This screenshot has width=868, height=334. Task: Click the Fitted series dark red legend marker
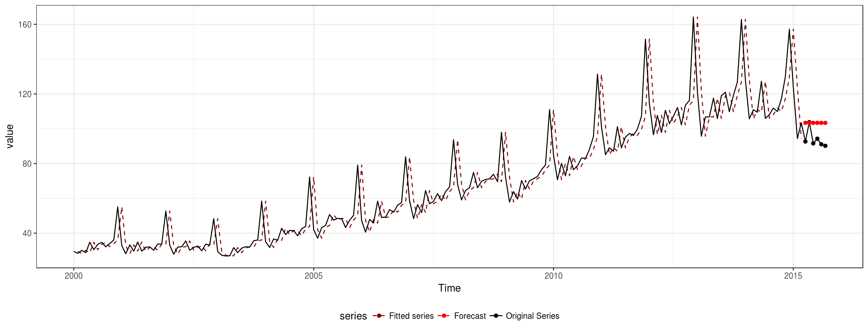379,316
